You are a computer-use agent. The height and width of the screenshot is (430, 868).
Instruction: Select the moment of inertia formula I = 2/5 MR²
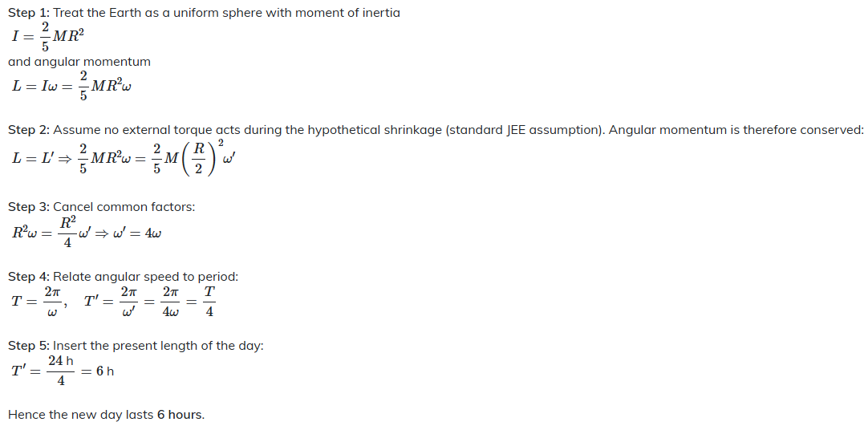47,37
